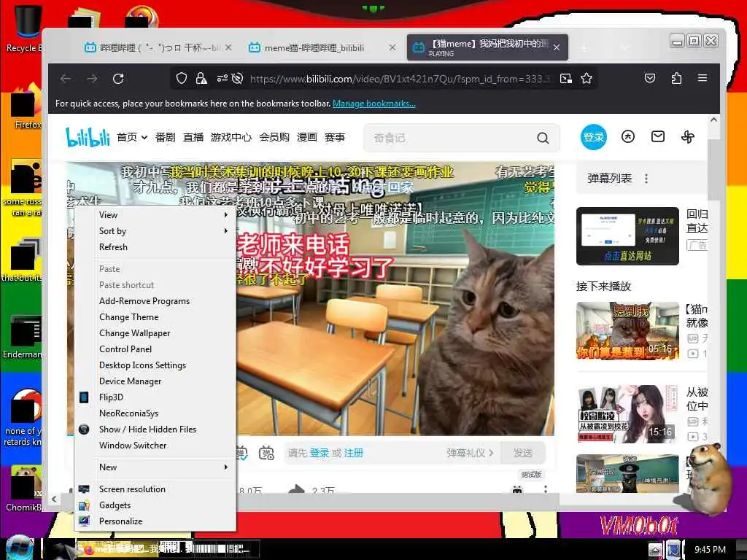Go back using Firefox back arrow

pyautogui.click(x=66, y=79)
